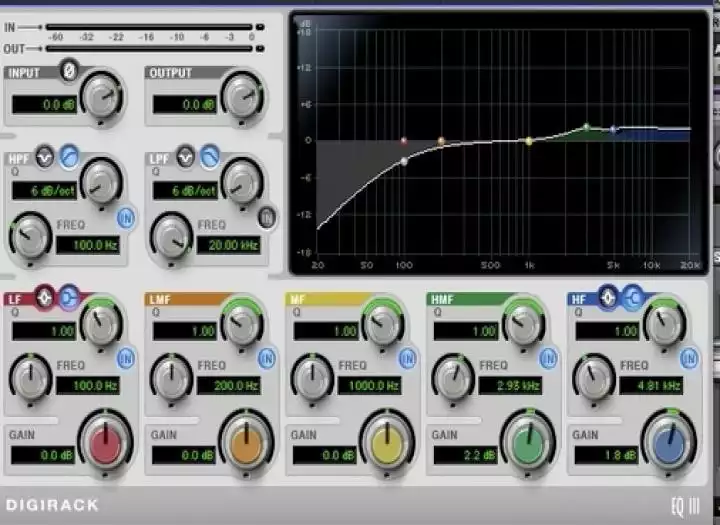Click the yellow MF gain knob
The image size is (720, 525).
click(x=387, y=443)
